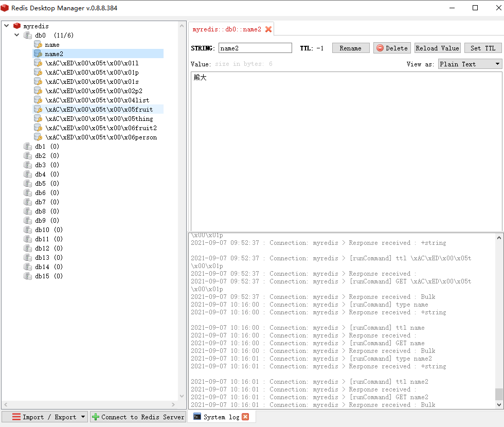This screenshot has width=504, height=427.
Task: Click the myredis server connection icon
Action: pyautogui.click(x=17, y=26)
